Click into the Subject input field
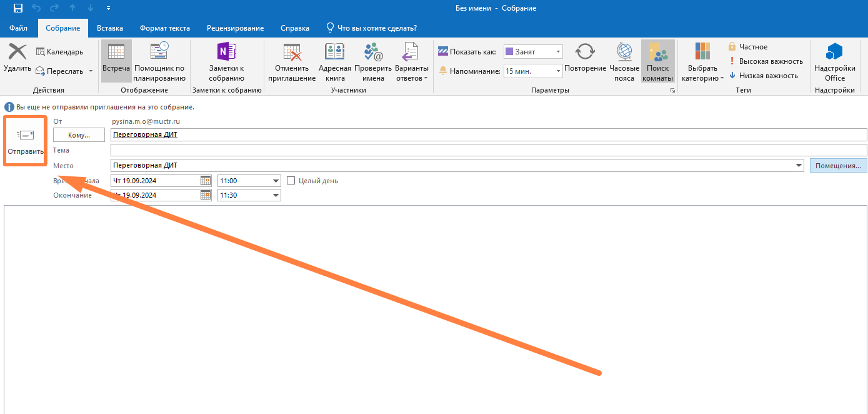This screenshot has height=414, width=868. 488,150
